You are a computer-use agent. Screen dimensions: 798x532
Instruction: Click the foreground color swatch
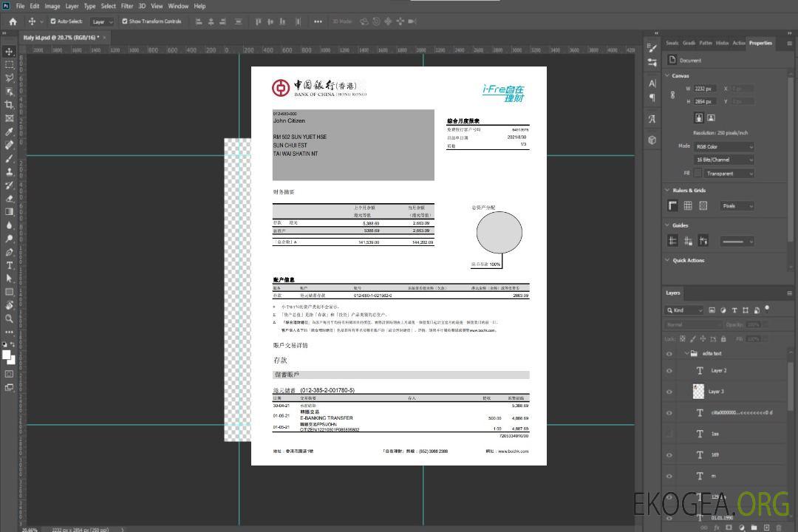pos(7,355)
